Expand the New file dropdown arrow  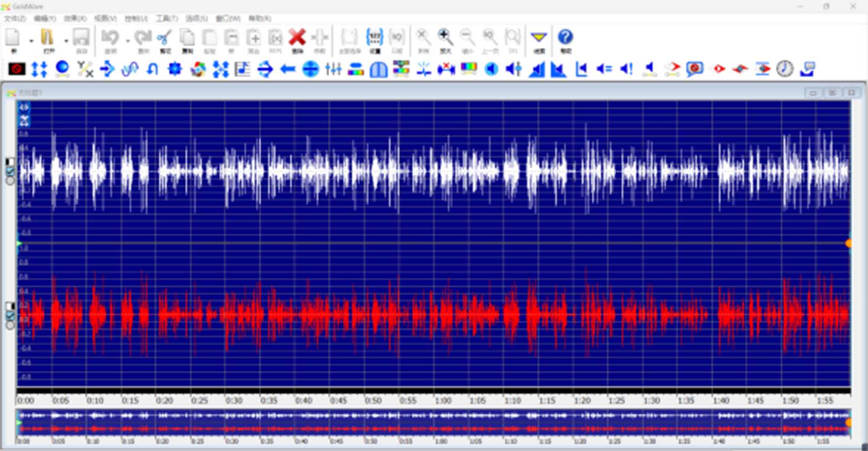coord(31,41)
